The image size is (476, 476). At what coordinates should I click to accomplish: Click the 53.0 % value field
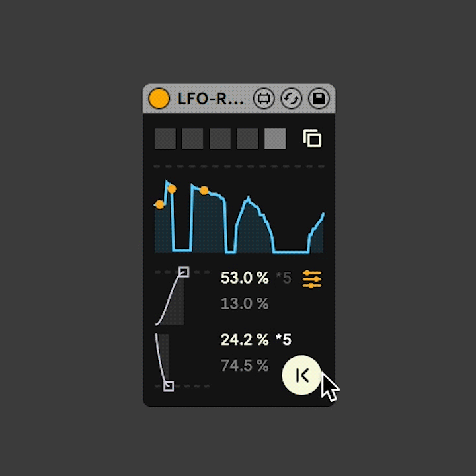245,278
